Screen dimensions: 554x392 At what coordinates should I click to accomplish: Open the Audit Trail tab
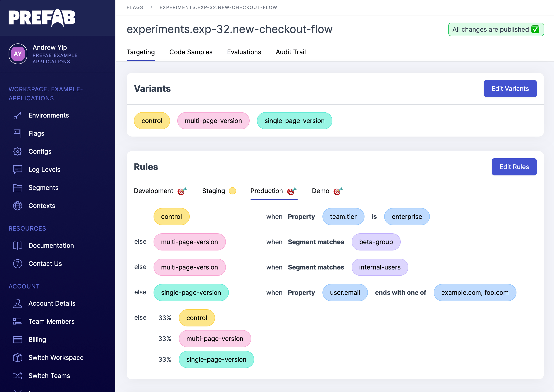[290, 52]
